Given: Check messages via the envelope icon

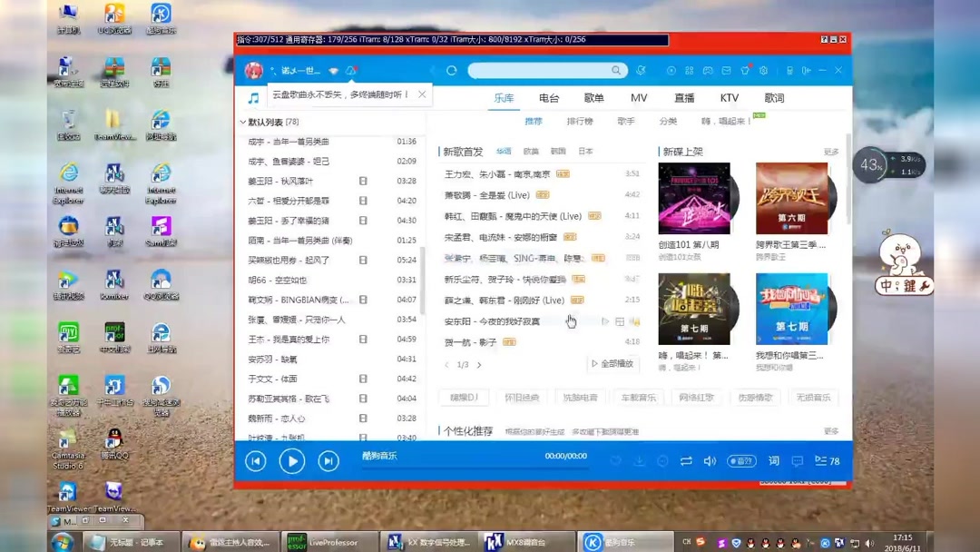Looking at the screenshot, I should 727,70.
